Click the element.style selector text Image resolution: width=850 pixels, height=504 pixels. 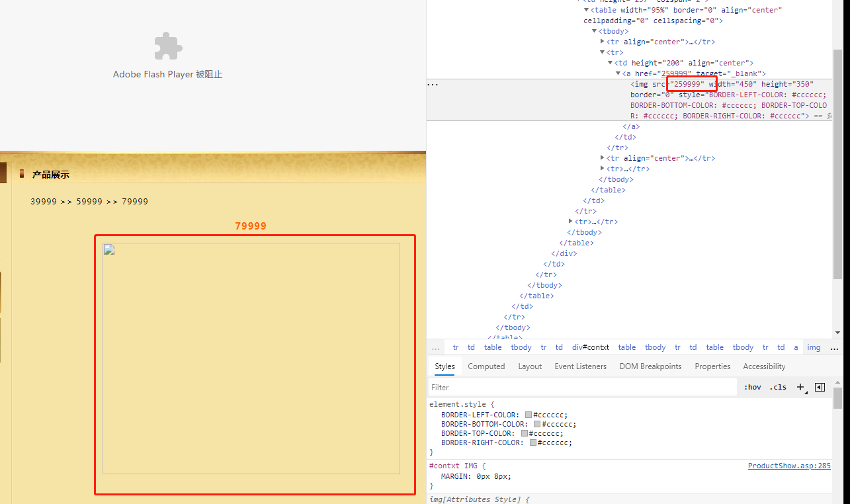pos(458,404)
